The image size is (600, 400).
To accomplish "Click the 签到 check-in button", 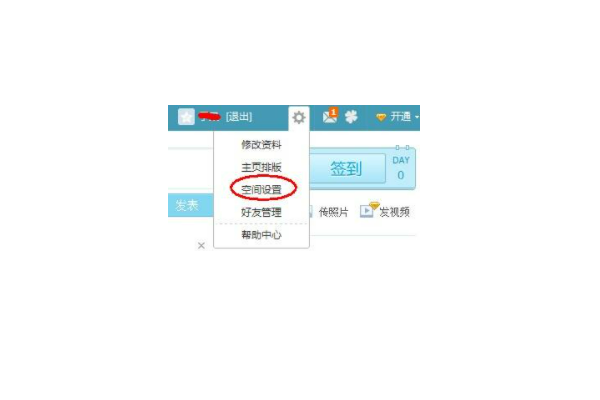I will click(x=347, y=168).
